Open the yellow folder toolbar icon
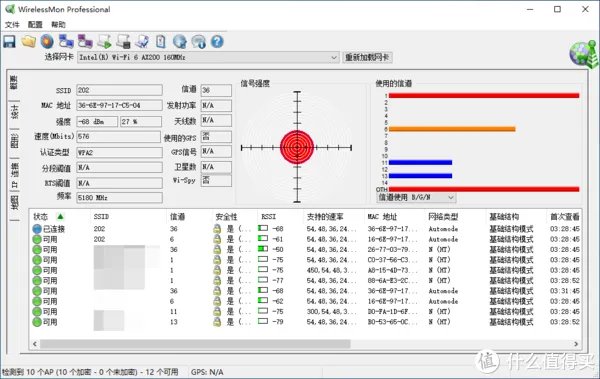The image size is (600, 379). (28, 41)
